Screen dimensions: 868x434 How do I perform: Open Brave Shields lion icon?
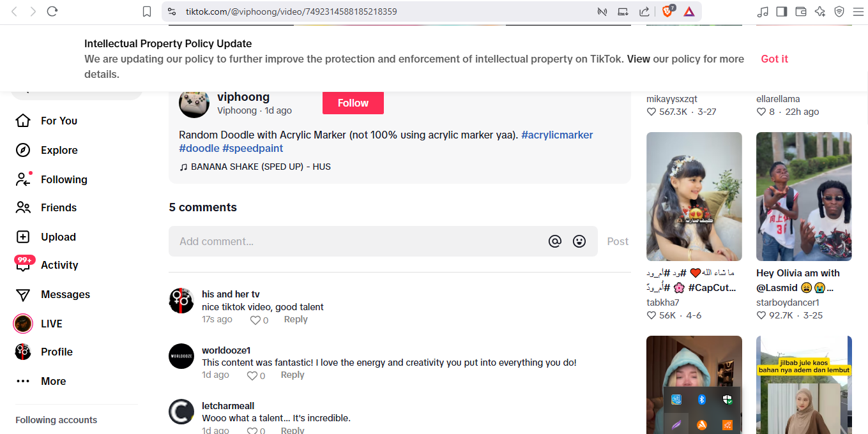667,11
